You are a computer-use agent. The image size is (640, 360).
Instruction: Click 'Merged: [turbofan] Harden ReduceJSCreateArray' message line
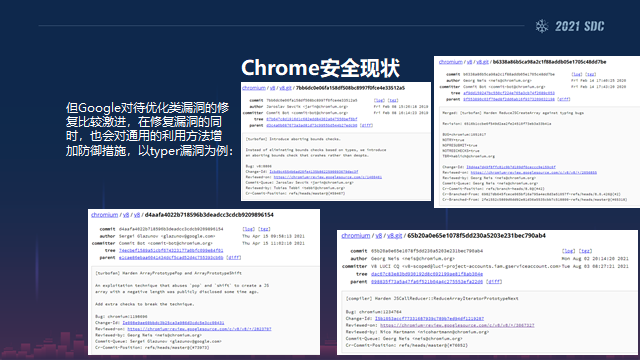[513, 113]
